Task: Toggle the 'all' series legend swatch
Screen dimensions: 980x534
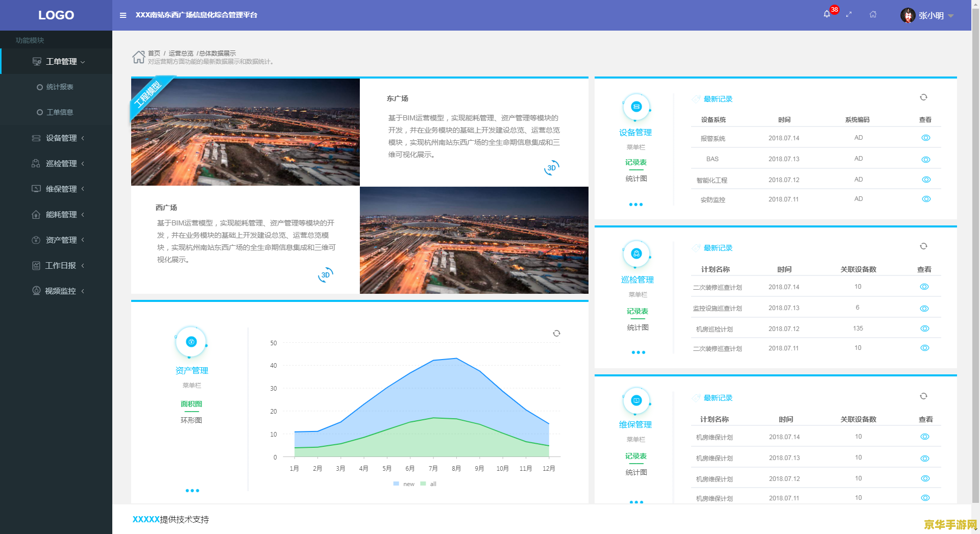Action: click(423, 484)
